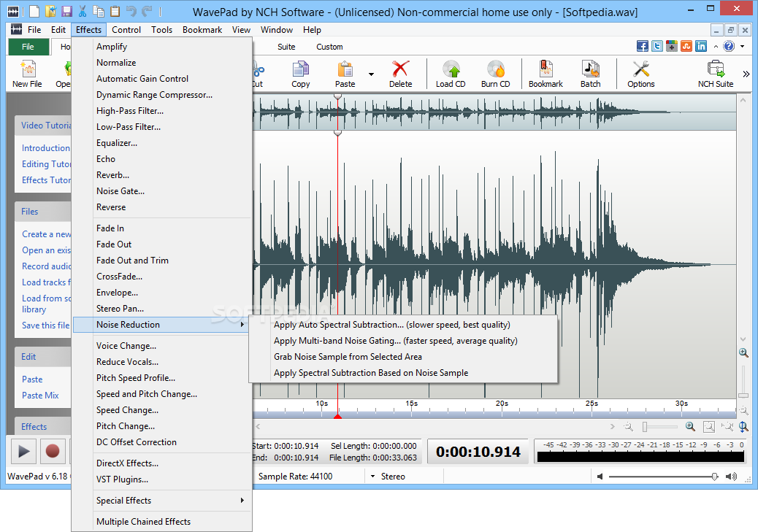Image resolution: width=758 pixels, height=532 pixels.
Task: Mute audio via speaker icon
Action: (600, 477)
